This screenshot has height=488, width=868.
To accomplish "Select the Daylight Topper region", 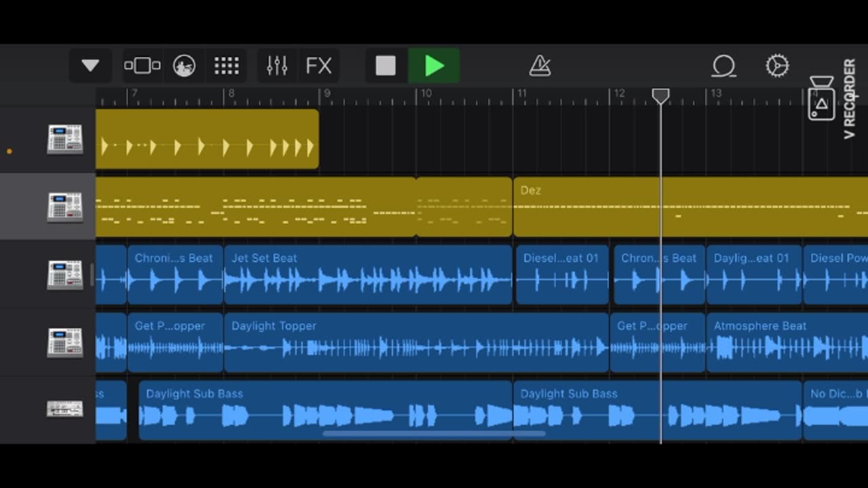I will coord(416,342).
